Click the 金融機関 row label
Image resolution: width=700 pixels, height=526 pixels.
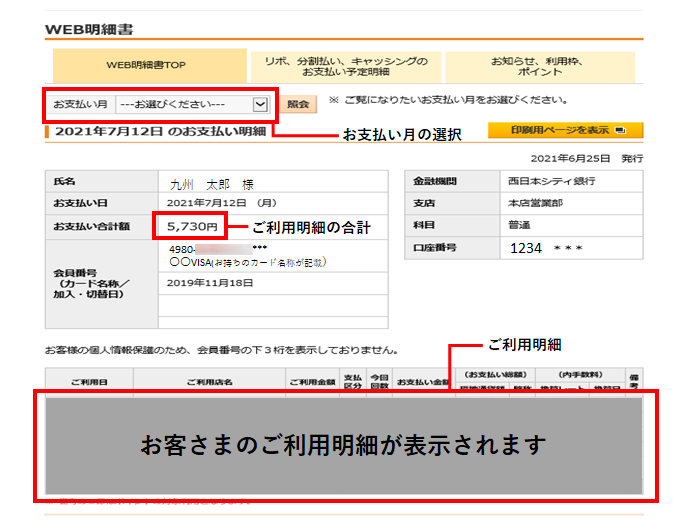pyautogui.click(x=434, y=181)
